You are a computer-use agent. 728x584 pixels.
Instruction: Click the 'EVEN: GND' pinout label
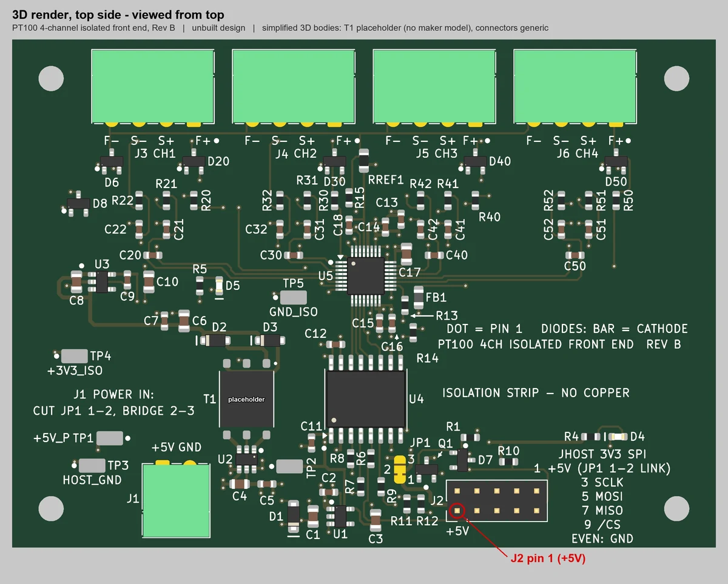pyautogui.click(x=602, y=539)
